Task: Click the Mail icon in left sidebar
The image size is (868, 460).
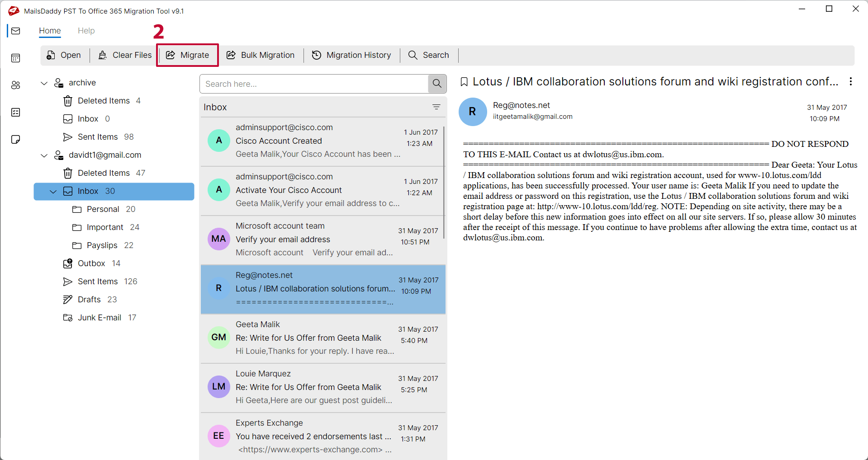Action: [16, 31]
